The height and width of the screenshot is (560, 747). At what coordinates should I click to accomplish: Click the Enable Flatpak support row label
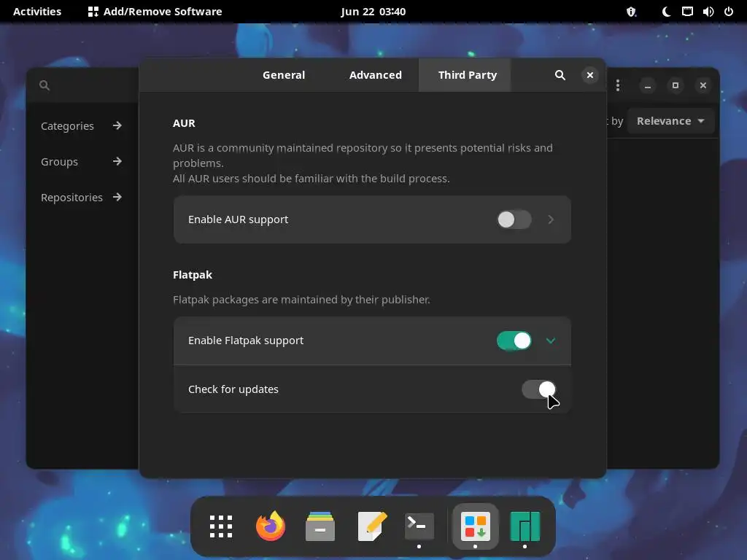[246, 341]
